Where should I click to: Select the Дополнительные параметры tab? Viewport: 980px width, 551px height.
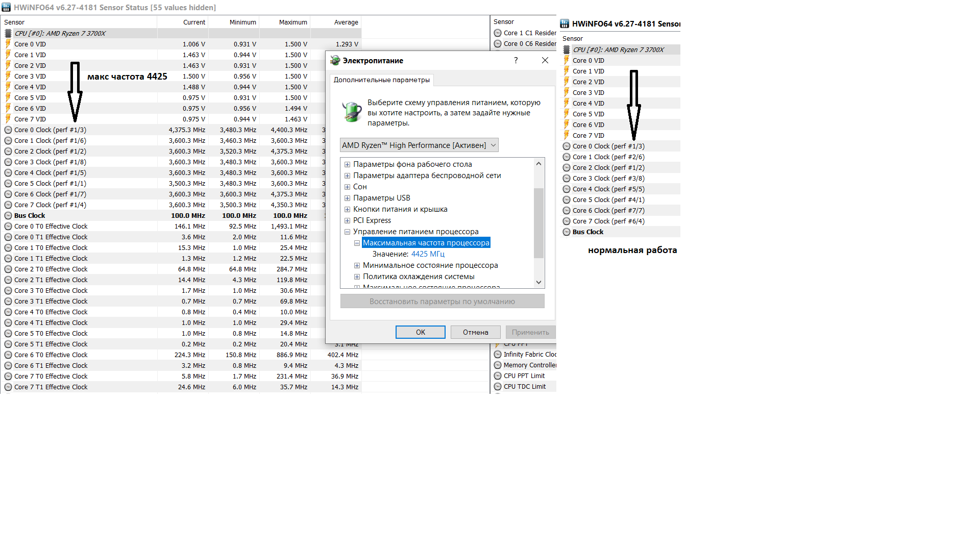coord(381,80)
